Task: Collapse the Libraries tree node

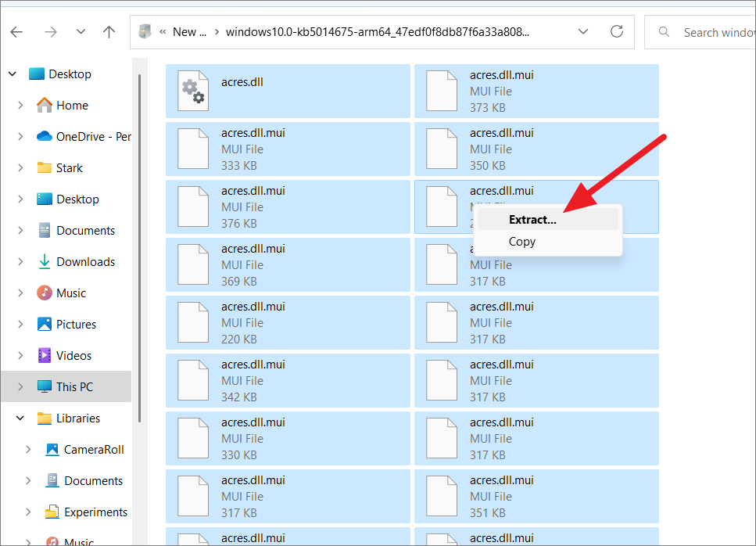Action: pos(20,418)
